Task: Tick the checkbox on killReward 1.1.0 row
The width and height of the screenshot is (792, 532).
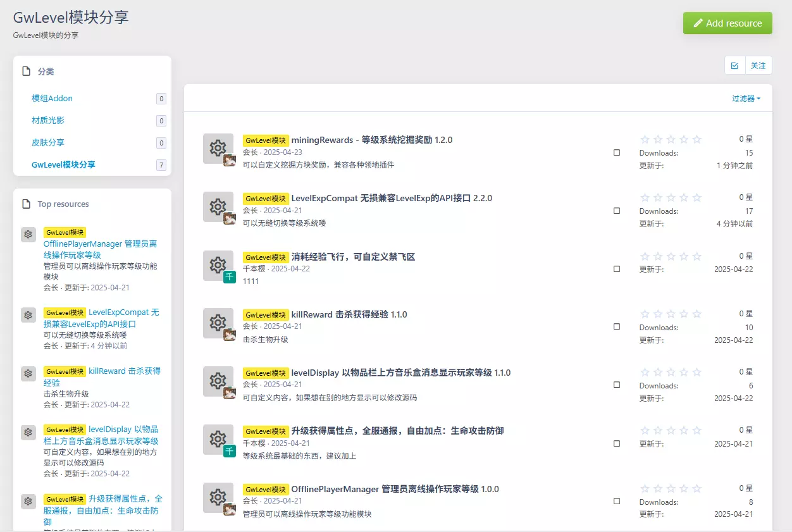Action: (x=617, y=327)
